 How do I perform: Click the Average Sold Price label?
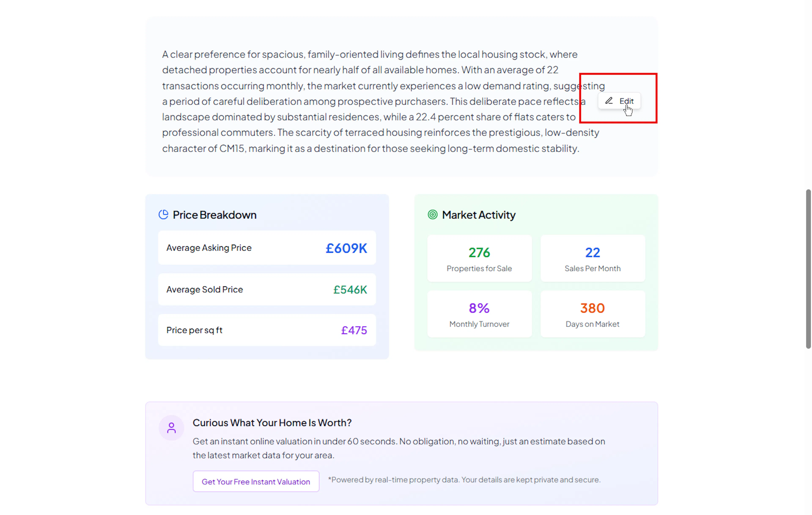click(204, 290)
